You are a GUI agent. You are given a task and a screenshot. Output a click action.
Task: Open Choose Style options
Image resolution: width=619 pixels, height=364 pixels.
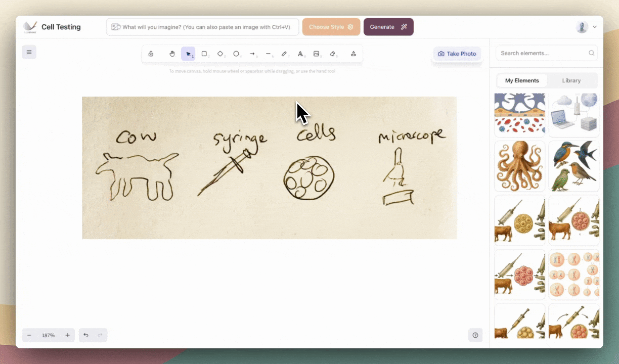(x=331, y=27)
